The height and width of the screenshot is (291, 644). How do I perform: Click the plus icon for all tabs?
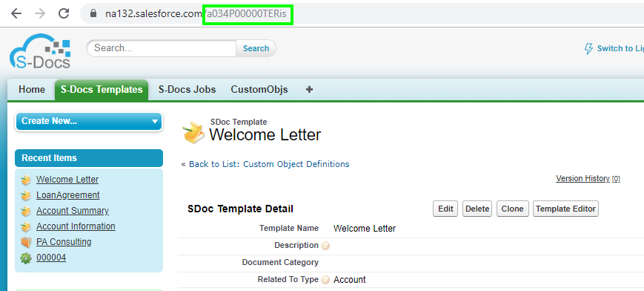click(310, 89)
